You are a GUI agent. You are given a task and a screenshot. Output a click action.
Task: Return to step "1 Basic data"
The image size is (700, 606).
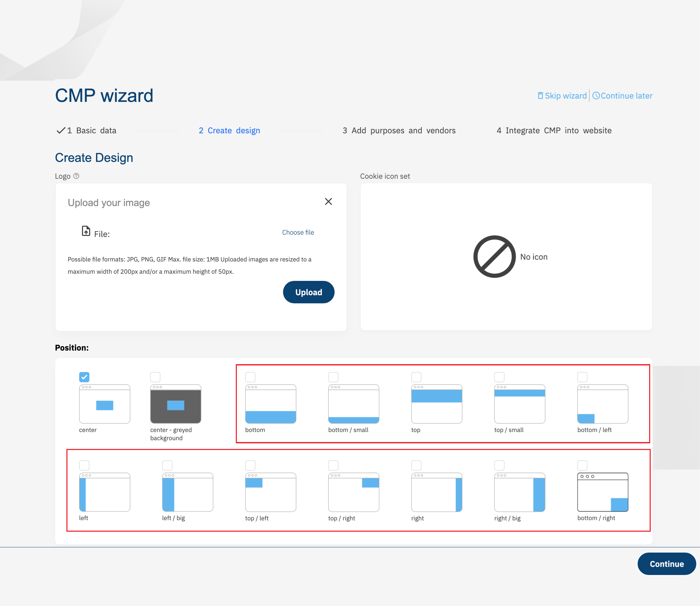pyautogui.click(x=92, y=130)
